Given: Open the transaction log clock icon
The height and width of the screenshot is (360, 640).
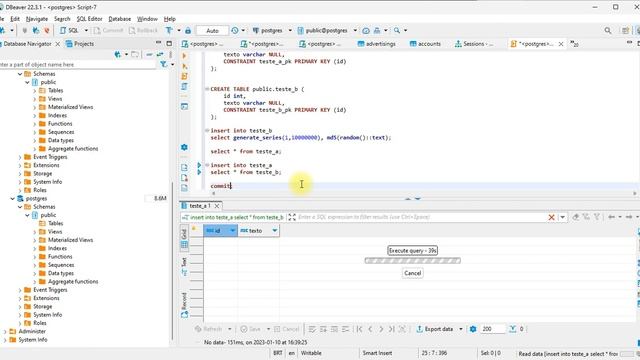Looking at the screenshot, I should point(235,30).
